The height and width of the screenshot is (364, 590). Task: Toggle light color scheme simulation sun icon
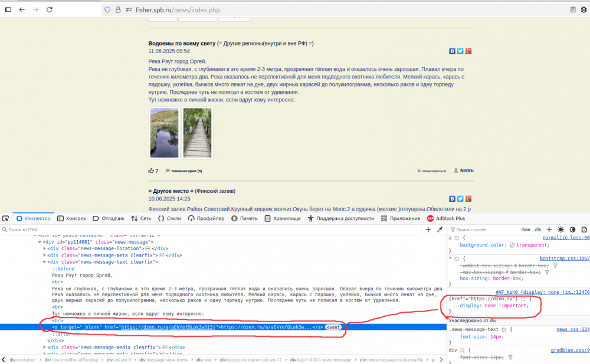click(x=560, y=229)
